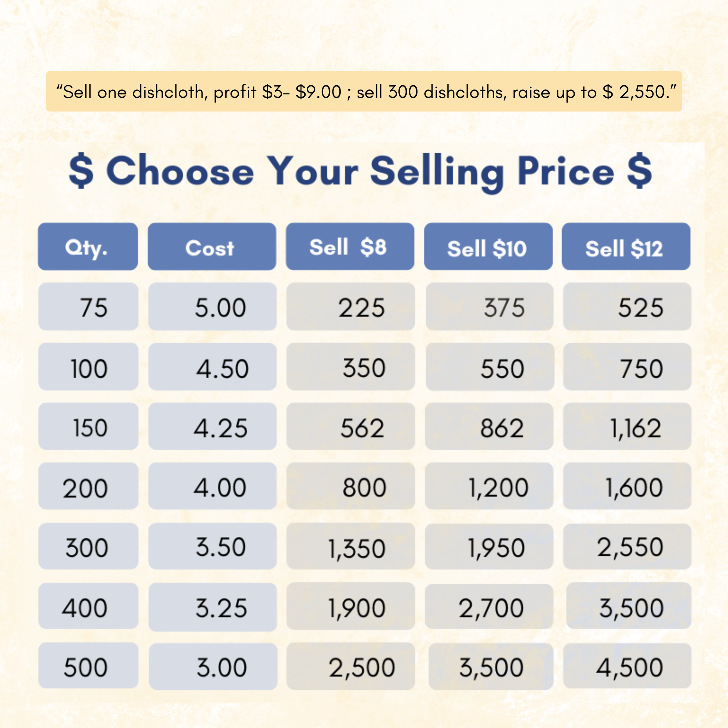Select the Sell $12 column header
728x728 pixels.
click(625, 247)
